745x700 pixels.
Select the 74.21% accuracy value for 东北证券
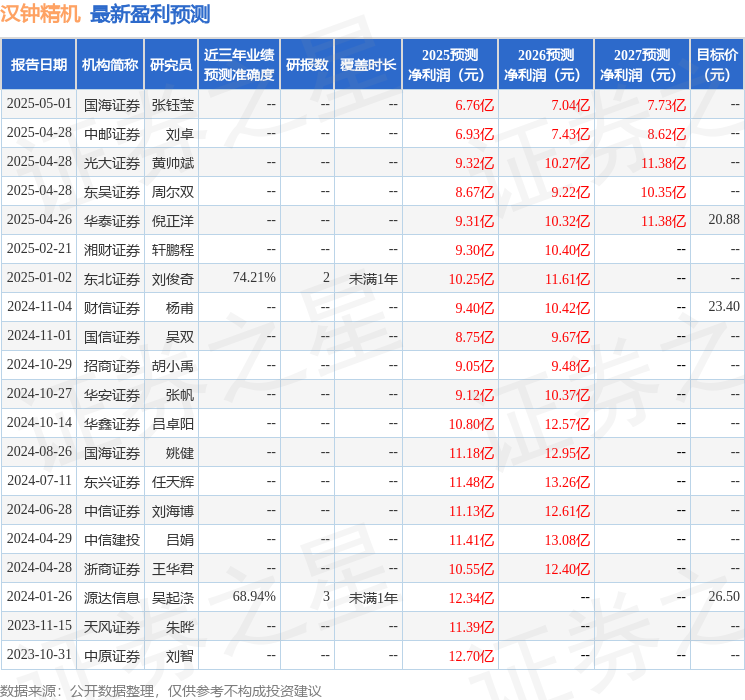point(254,278)
